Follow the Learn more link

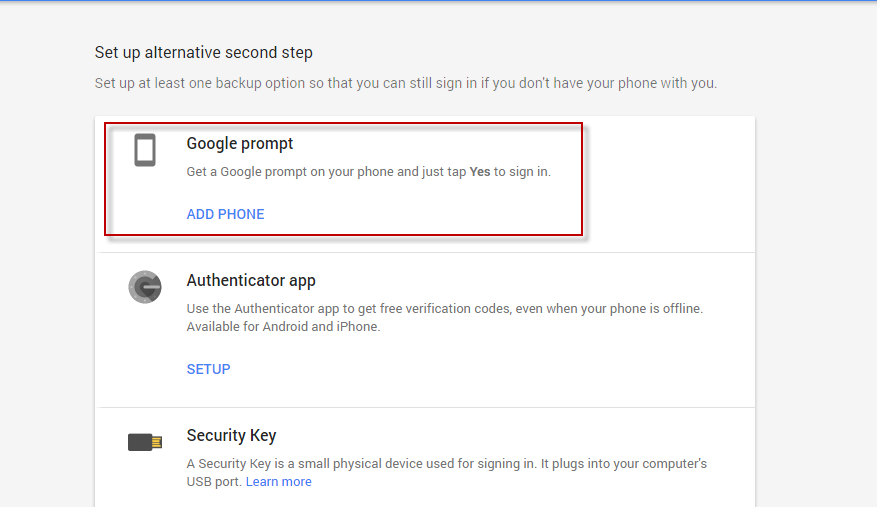[x=279, y=482]
